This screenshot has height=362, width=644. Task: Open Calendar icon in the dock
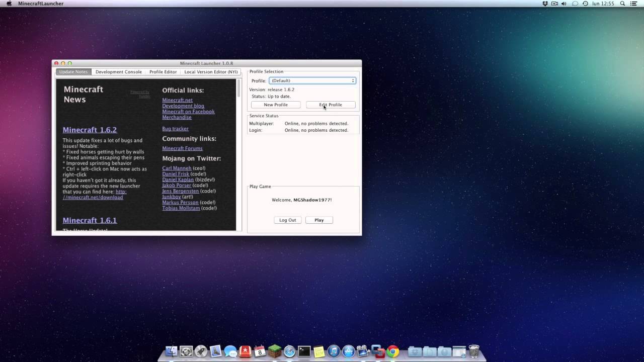(x=260, y=351)
